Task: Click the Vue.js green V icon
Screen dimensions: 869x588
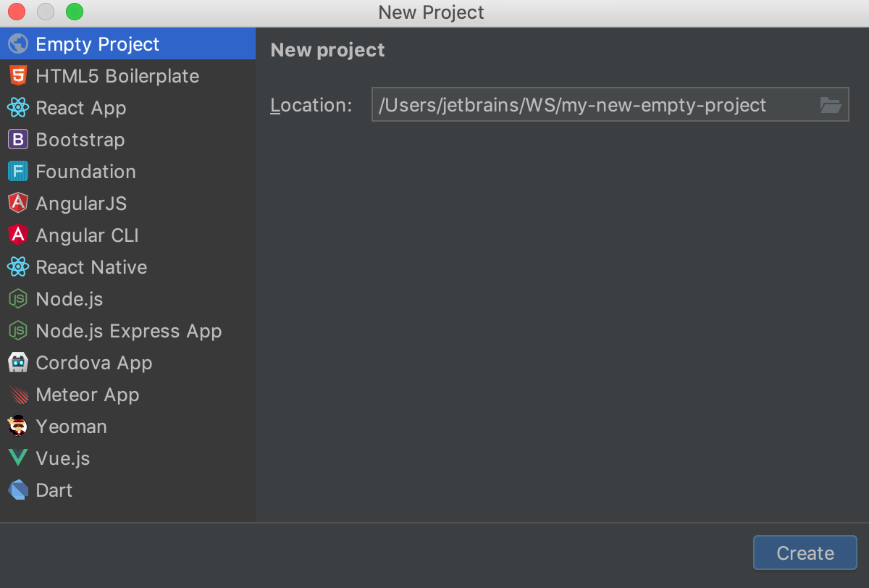Action: coord(18,458)
